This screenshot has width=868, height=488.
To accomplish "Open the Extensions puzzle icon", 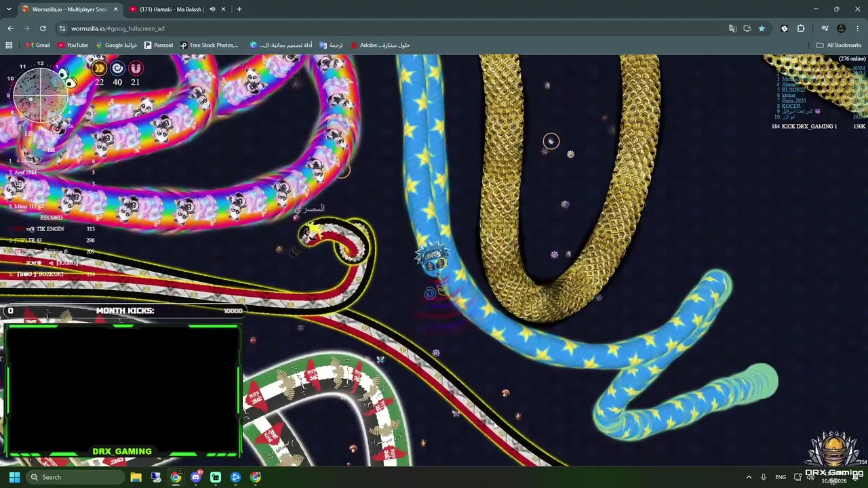I will tap(801, 28).
